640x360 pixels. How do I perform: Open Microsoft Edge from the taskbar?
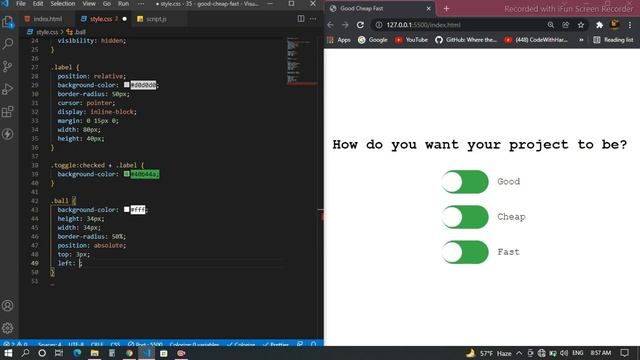tap(77, 353)
